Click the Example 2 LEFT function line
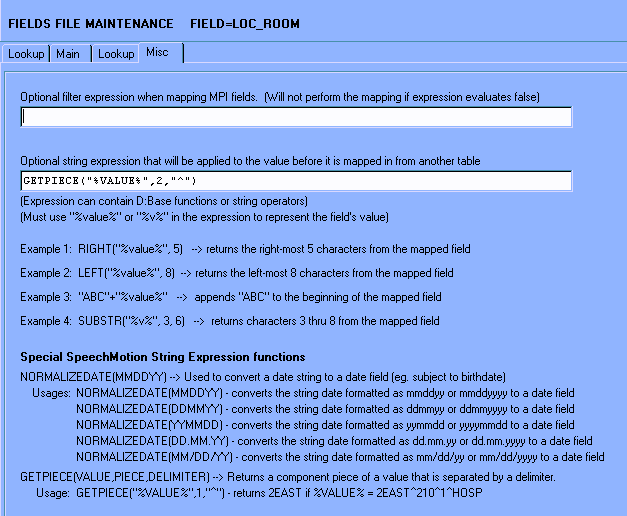 click(x=237, y=272)
